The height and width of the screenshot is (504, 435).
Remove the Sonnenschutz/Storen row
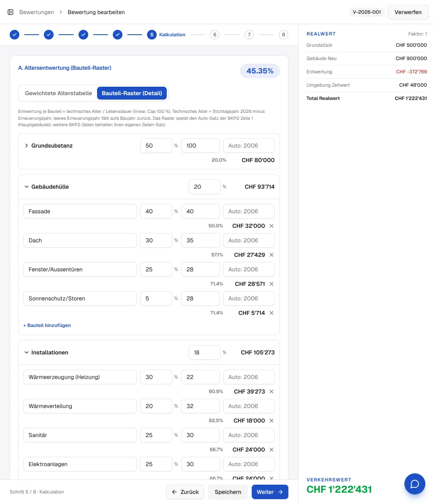pos(271,313)
